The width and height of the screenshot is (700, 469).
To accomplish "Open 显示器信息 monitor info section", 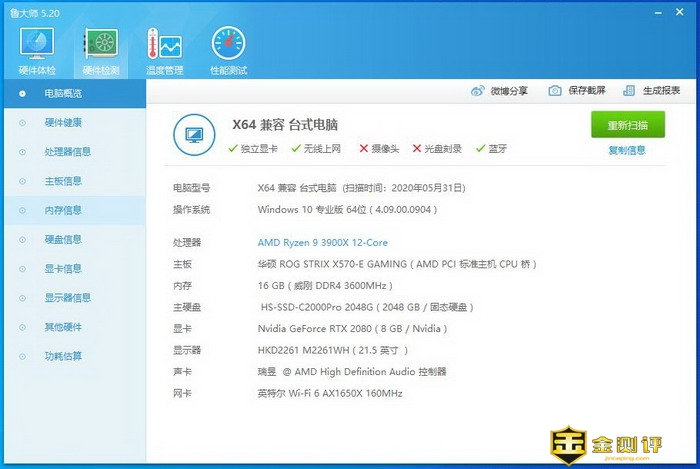I will tap(67, 298).
